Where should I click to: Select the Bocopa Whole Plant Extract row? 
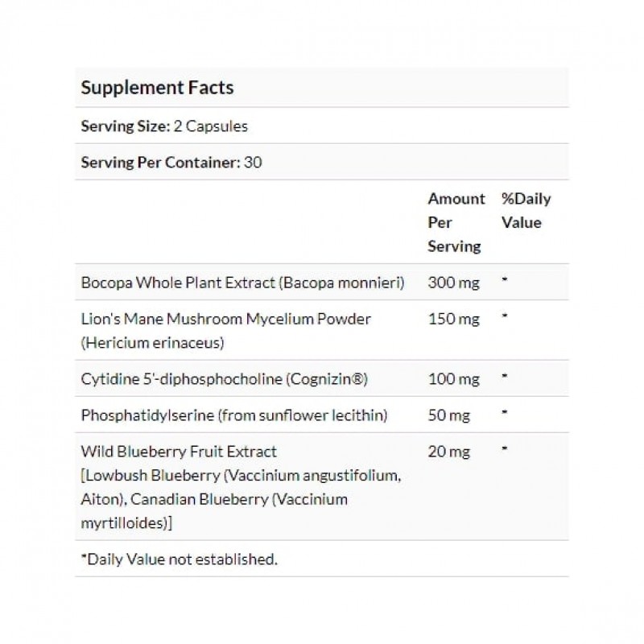(242, 283)
